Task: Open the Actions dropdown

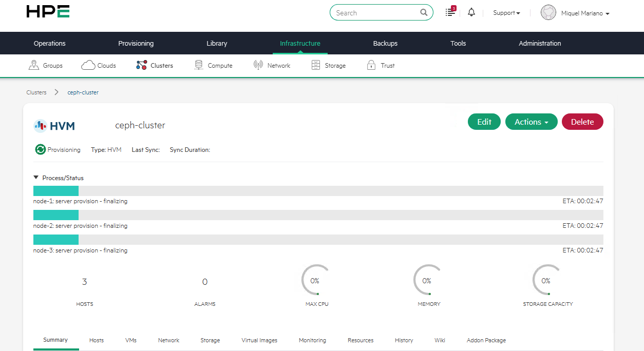Action: coord(531,122)
